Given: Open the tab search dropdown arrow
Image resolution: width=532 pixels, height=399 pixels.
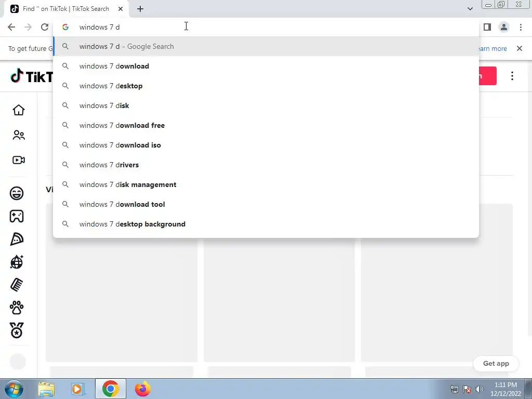Looking at the screenshot, I should tap(470, 9).
